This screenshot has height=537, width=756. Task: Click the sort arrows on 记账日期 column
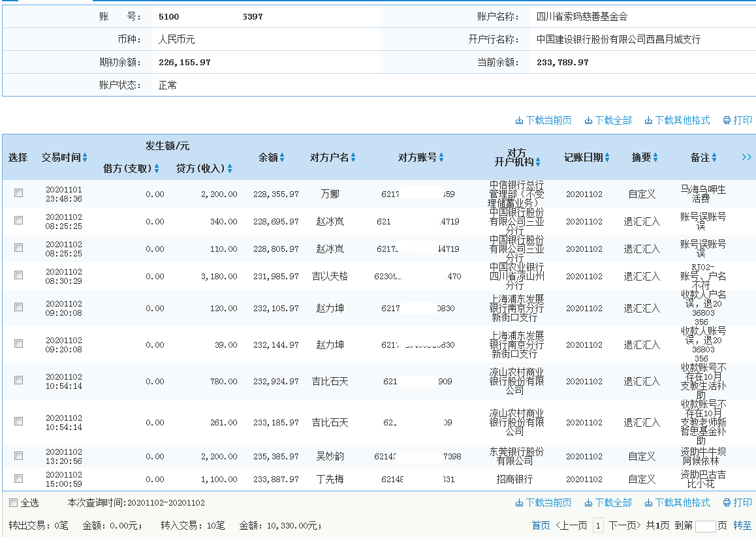click(606, 157)
